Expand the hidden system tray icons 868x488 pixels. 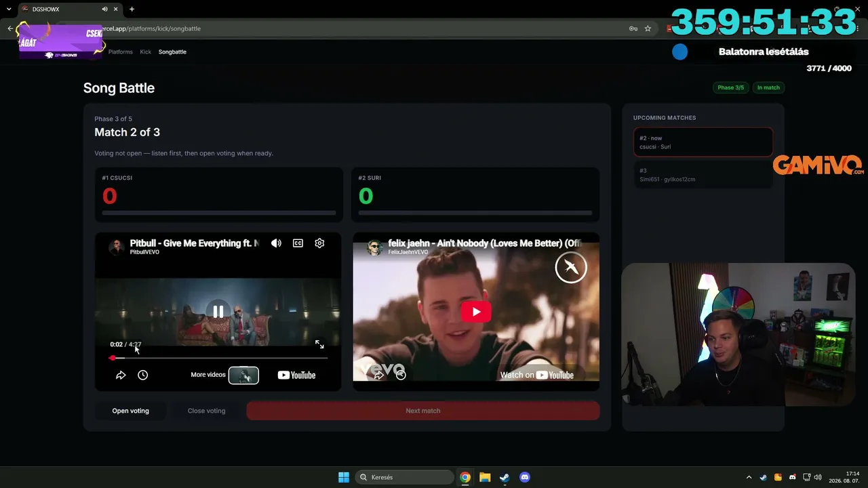point(749,477)
